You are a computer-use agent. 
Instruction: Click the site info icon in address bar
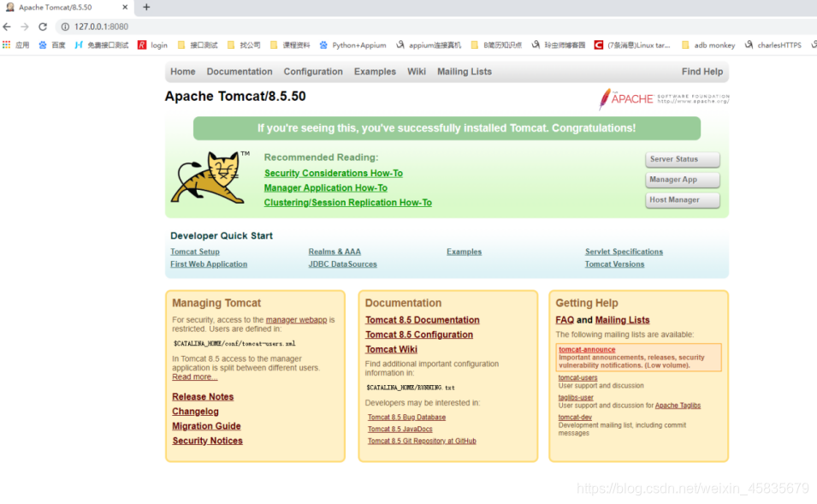[x=65, y=27]
